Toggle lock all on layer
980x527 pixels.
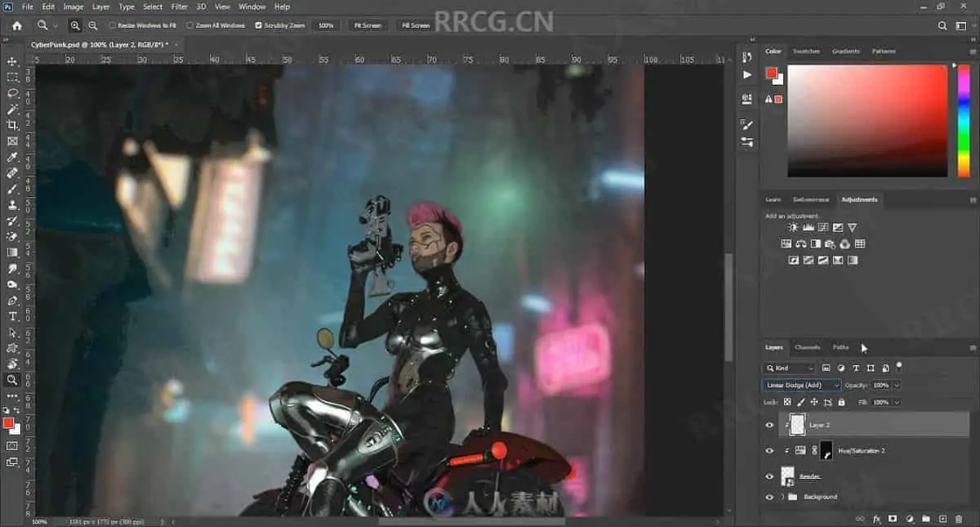pos(841,402)
